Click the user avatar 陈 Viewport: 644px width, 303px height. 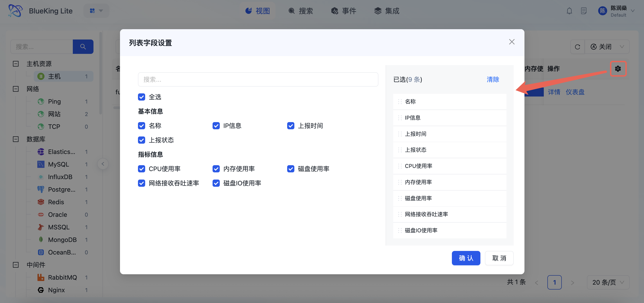tap(602, 11)
